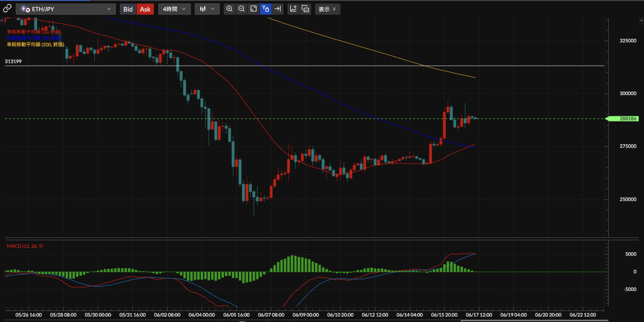Click the 5000 MACD axis label
This screenshot has width=644, height=322.
(631, 254)
